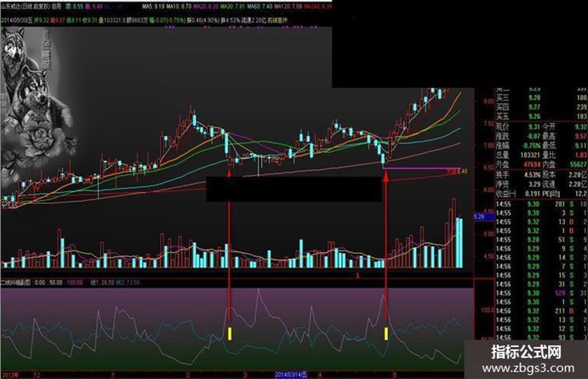Click the 涨跌 change value -0.07
Screen dimensions: 588x379
(533, 136)
